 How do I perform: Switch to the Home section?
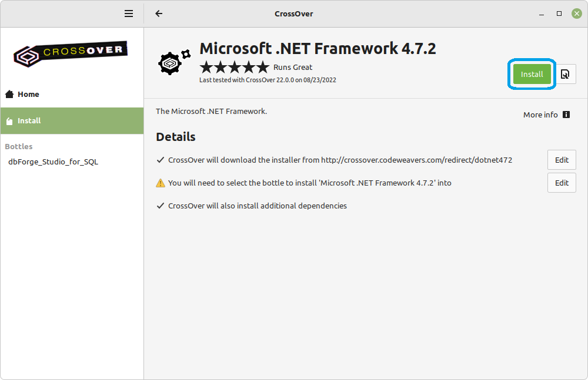tap(28, 94)
